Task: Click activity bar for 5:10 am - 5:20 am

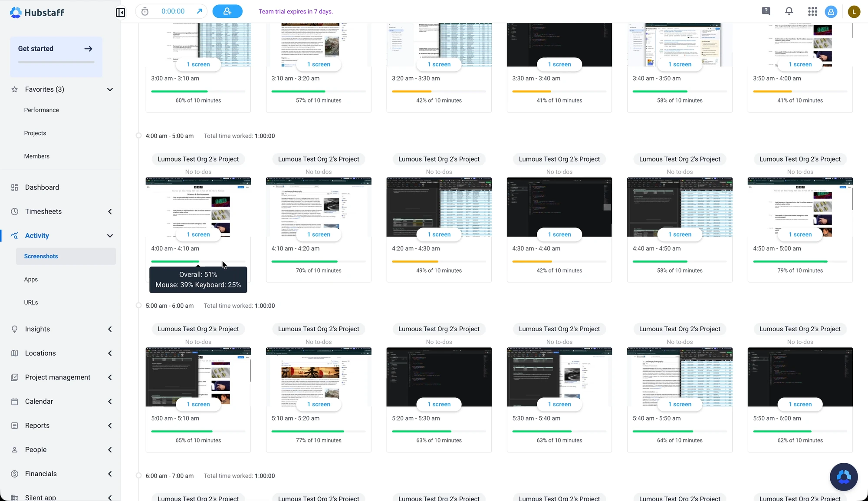Action: tap(319, 431)
